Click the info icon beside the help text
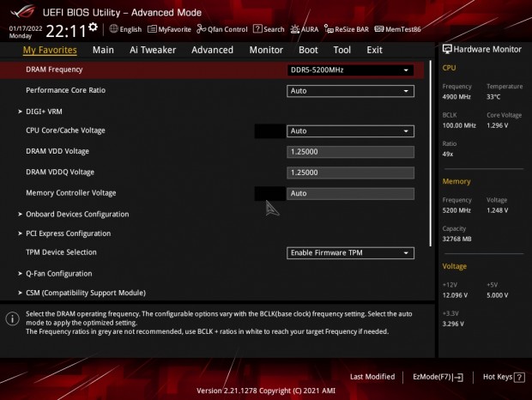532x400 pixels. (12, 318)
